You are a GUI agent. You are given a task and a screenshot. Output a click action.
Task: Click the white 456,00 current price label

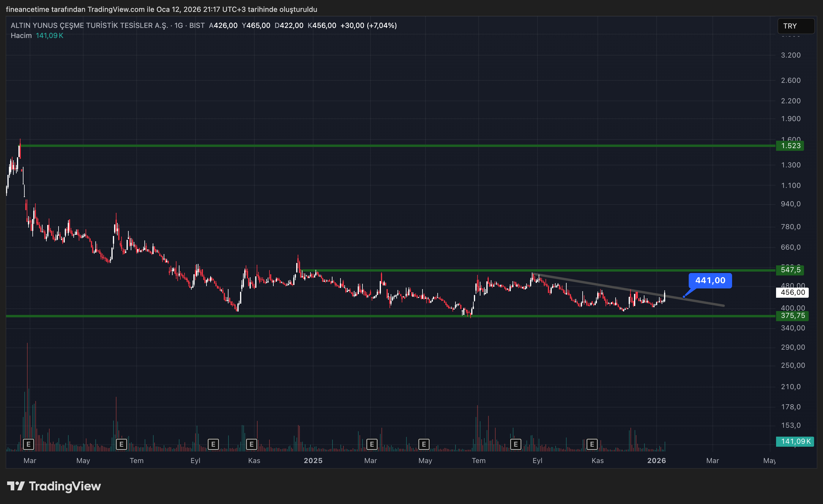(x=792, y=292)
